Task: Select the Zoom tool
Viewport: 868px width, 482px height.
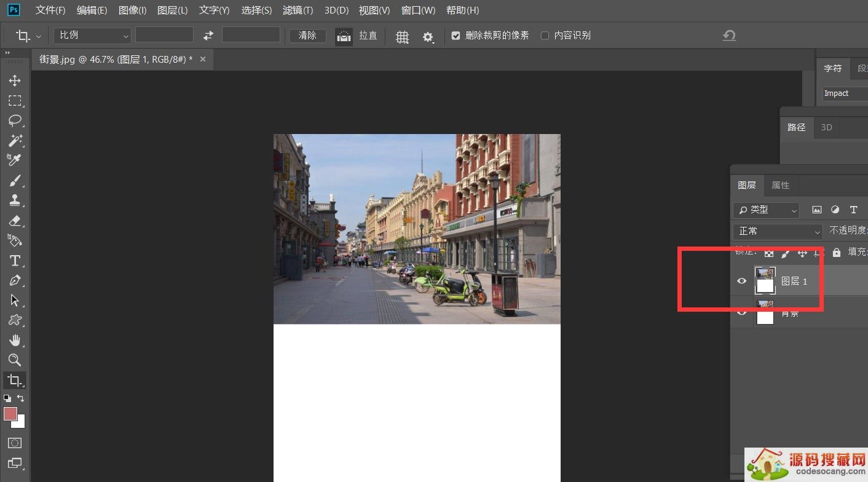Action: coord(15,360)
